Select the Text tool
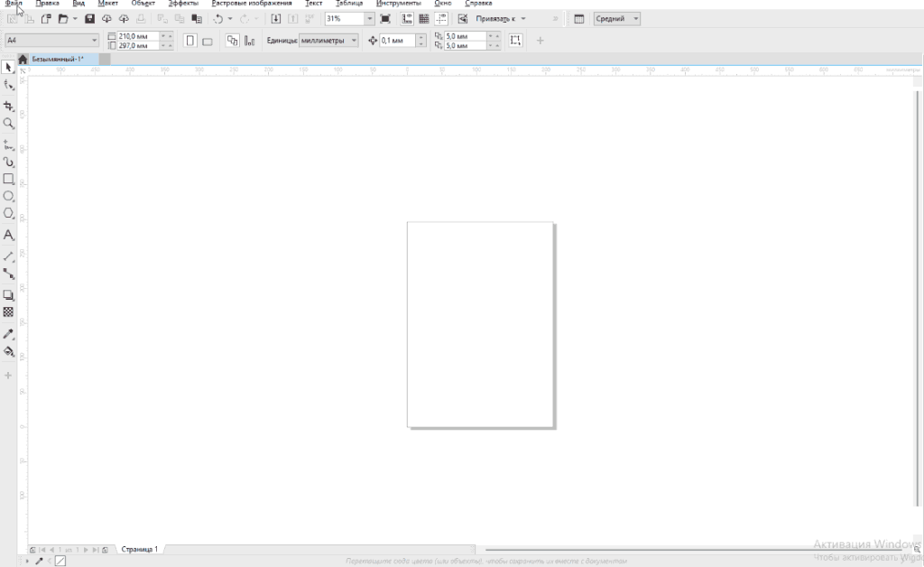924x567 pixels. pyautogui.click(x=8, y=235)
